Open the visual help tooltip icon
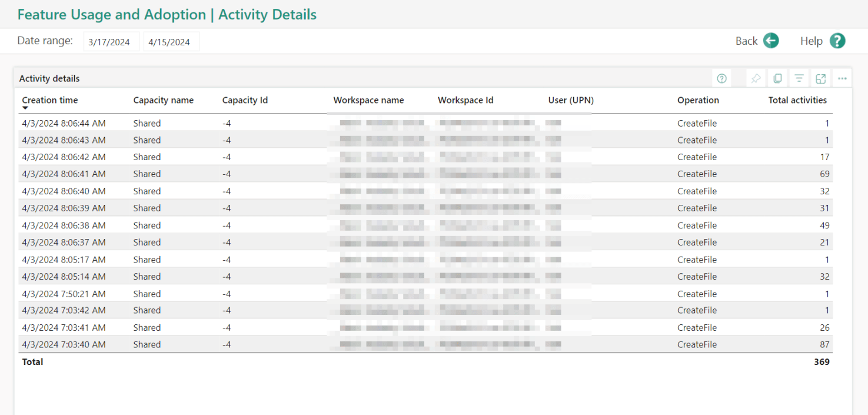Viewport: 868px width, 415px height. tap(721, 78)
